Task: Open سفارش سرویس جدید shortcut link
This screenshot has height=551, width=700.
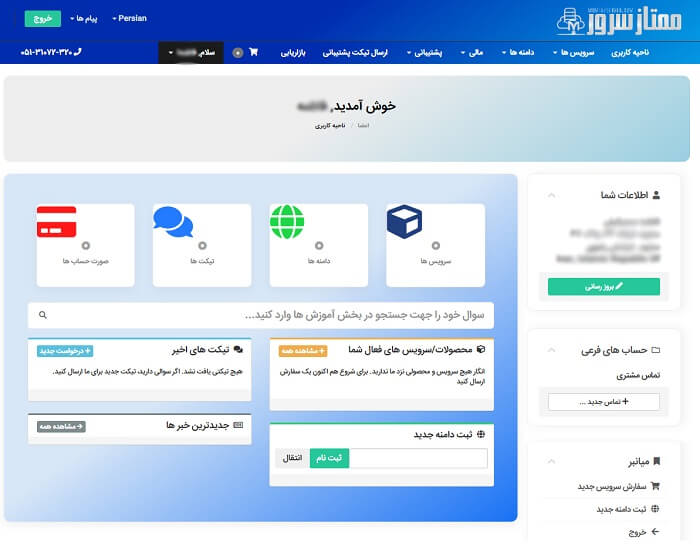Action: pyautogui.click(x=618, y=486)
